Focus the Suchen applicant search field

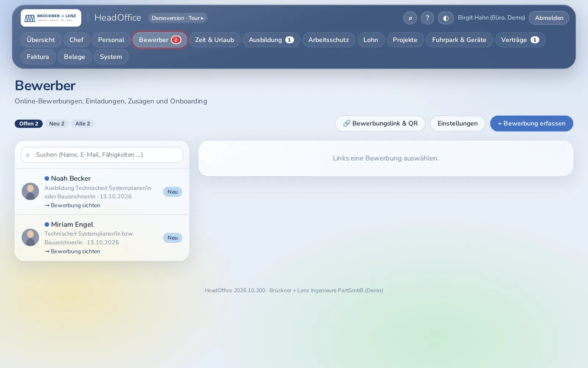[102, 155]
